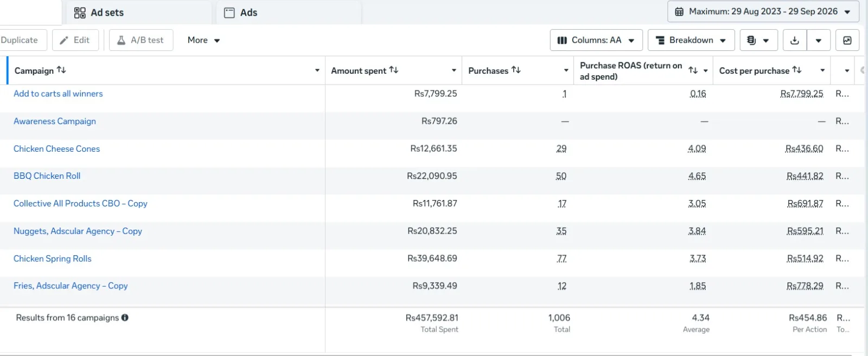Screen dimensions: 868x356
Task: Click the columns icon beside Columns: AA
Action: [x=562, y=40]
